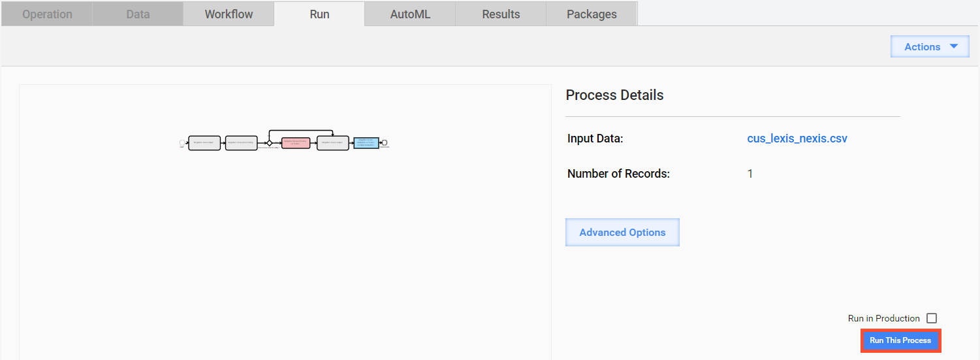
Task: Open the AutoML tab
Action: pyautogui.click(x=410, y=14)
